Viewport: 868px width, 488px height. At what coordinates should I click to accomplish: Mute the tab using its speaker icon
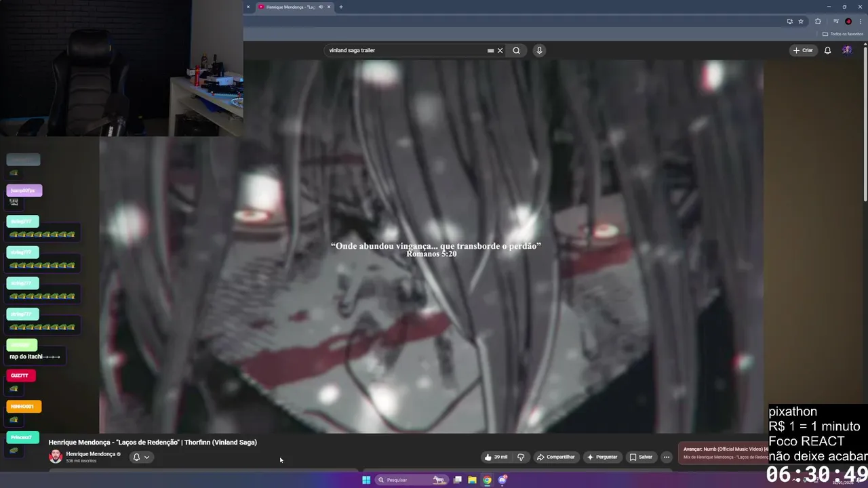pos(321,7)
